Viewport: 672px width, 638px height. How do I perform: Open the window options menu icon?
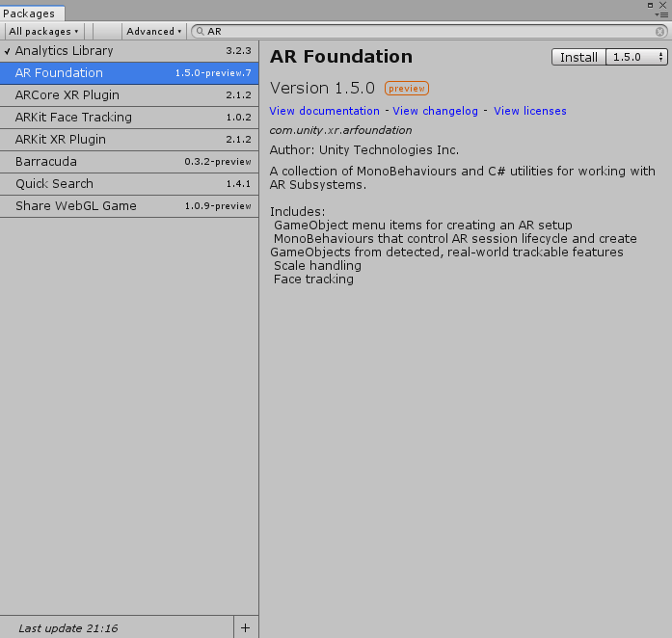662,15
